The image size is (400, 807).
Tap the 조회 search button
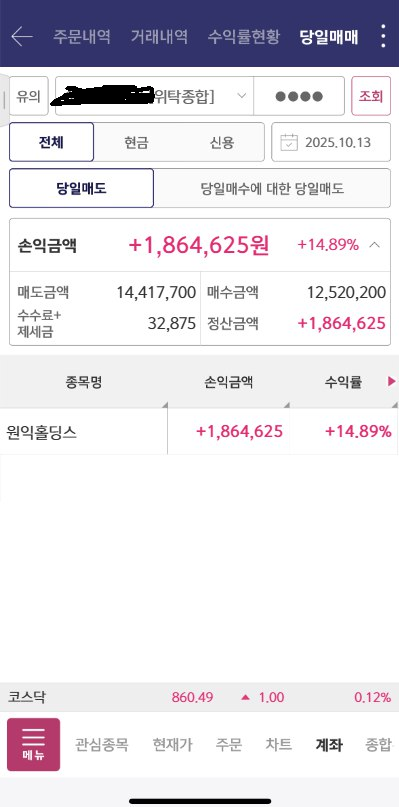(371, 96)
